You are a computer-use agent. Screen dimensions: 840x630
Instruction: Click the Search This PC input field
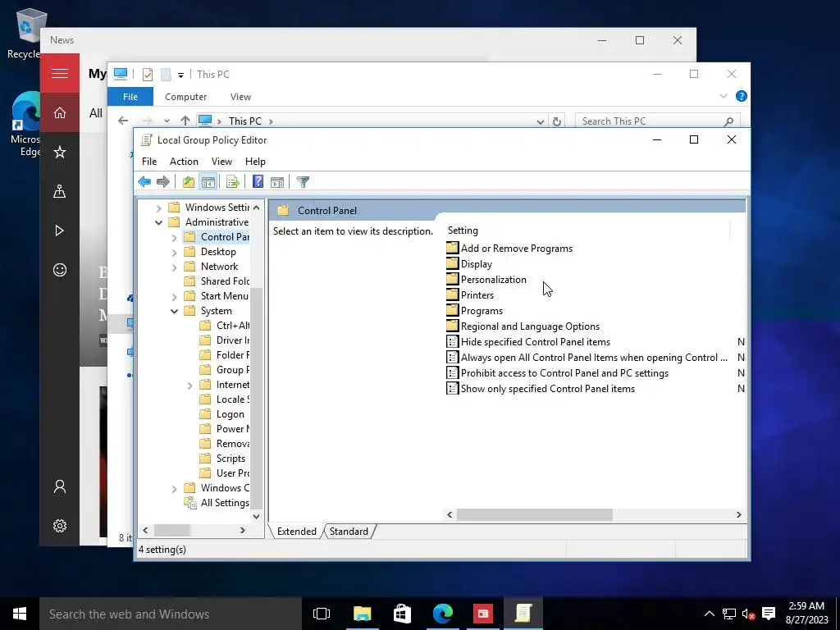click(x=657, y=121)
